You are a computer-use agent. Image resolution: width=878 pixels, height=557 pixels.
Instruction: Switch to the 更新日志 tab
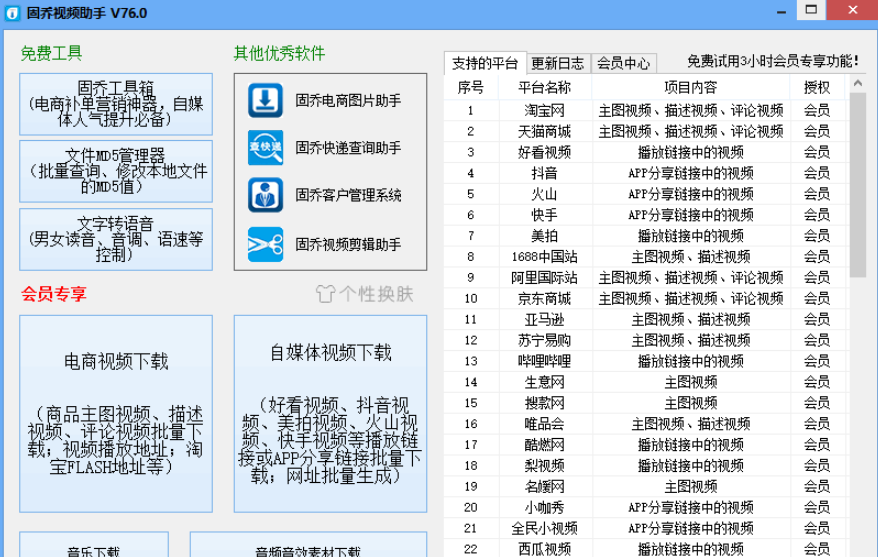(x=558, y=63)
